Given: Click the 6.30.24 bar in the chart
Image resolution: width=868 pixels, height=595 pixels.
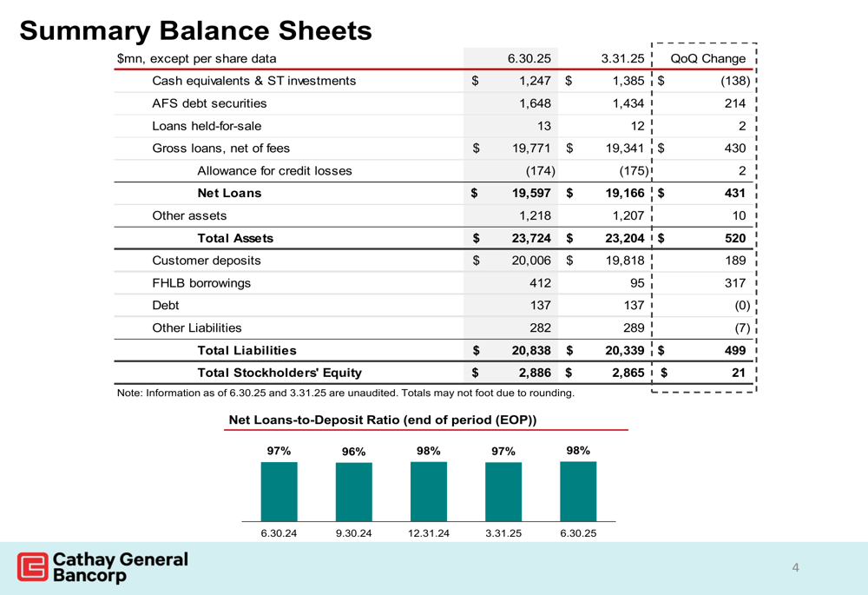Looking at the screenshot, I should click(279, 492).
